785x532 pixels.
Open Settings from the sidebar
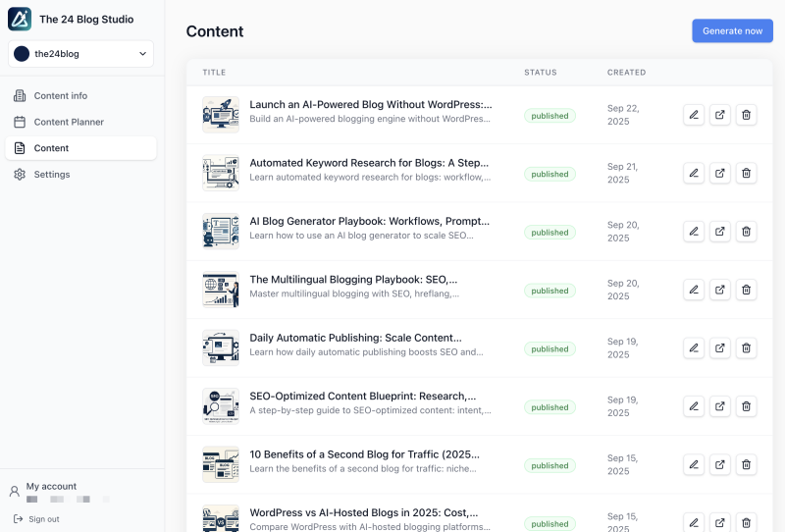tap(52, 174)
